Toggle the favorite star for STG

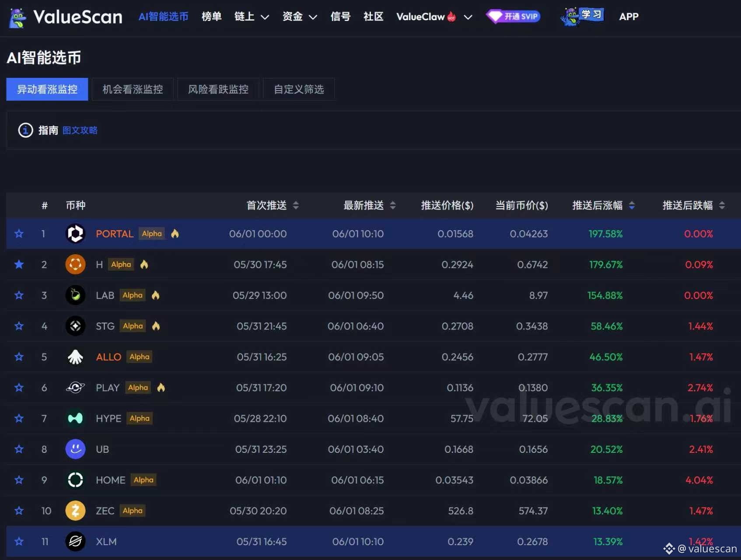click(x=19, y=326)
